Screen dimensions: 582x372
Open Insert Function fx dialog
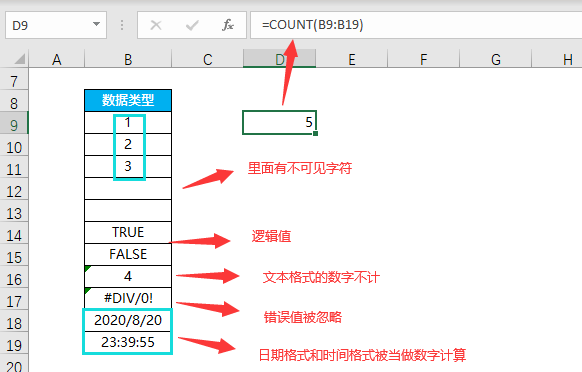[228, 25]
